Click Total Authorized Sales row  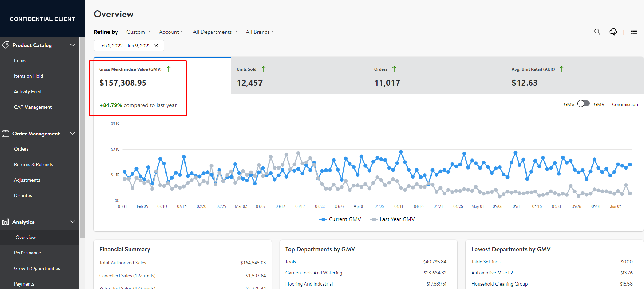coord(182,263)
